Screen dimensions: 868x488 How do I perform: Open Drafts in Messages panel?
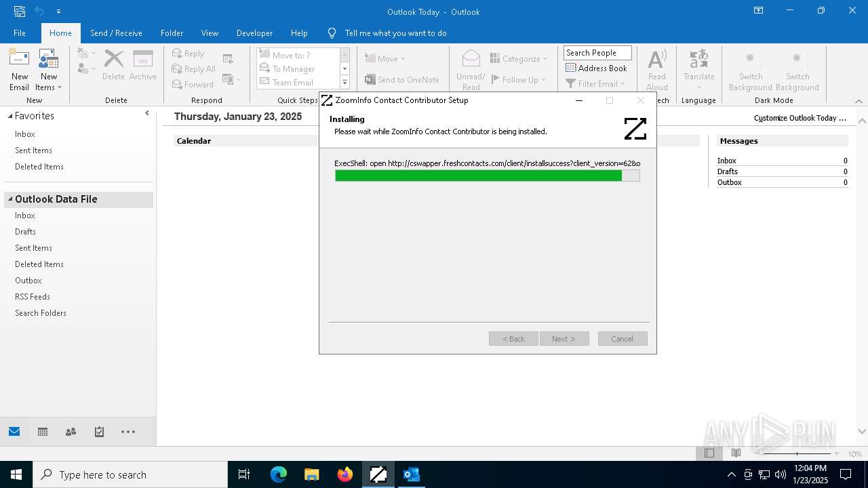click(x=728, y=171)
